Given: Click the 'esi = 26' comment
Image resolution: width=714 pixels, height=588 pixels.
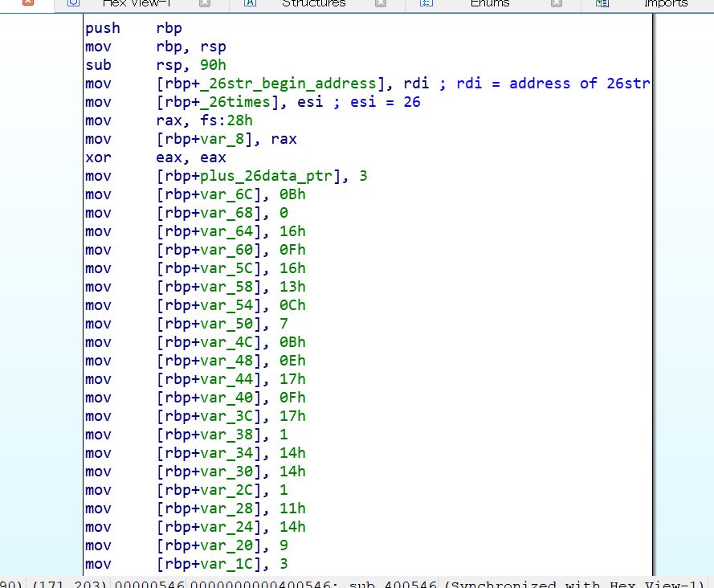Looking at the screenshot, I should tap(386, 102).
